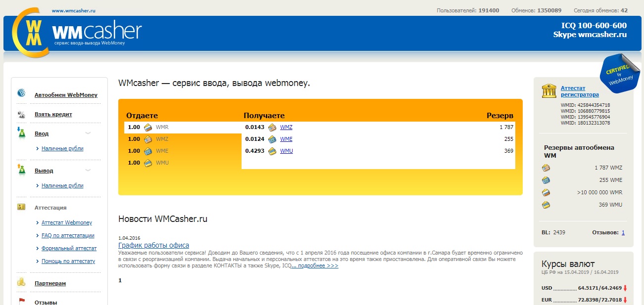Click the WMZ reserve wallet icon in sidebar
644x305 pixels.
[546, 168]
